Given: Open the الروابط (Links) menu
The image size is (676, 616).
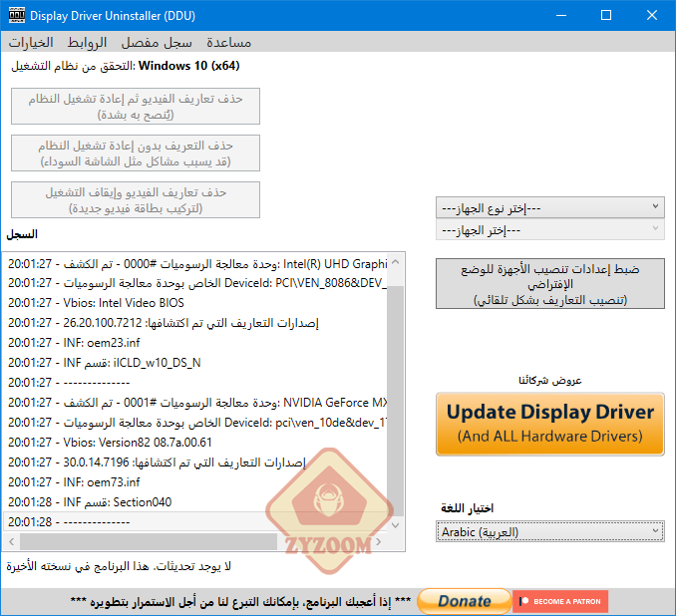Looking at the screenshot, I should click(x=87, y=42).
